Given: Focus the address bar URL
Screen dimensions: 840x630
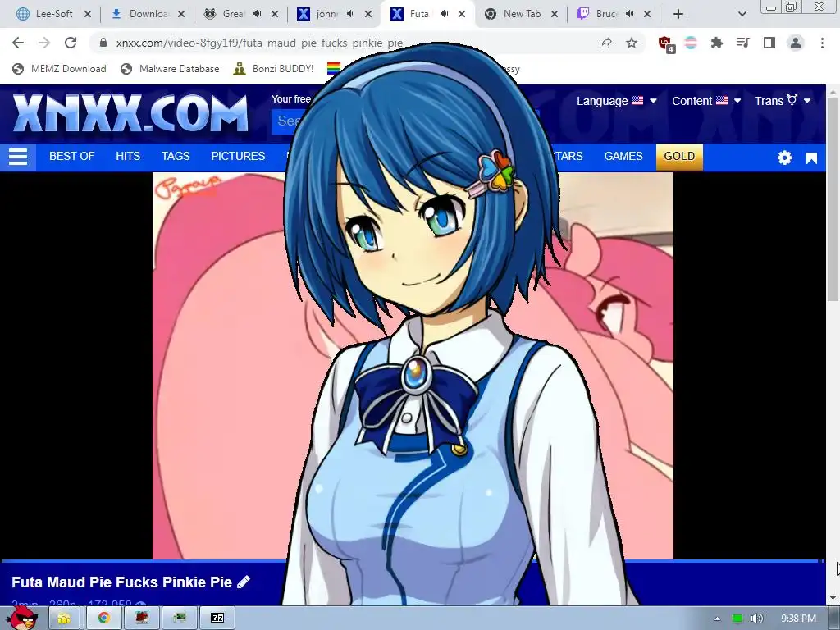Looking at the screenshot, I should 259,43.
